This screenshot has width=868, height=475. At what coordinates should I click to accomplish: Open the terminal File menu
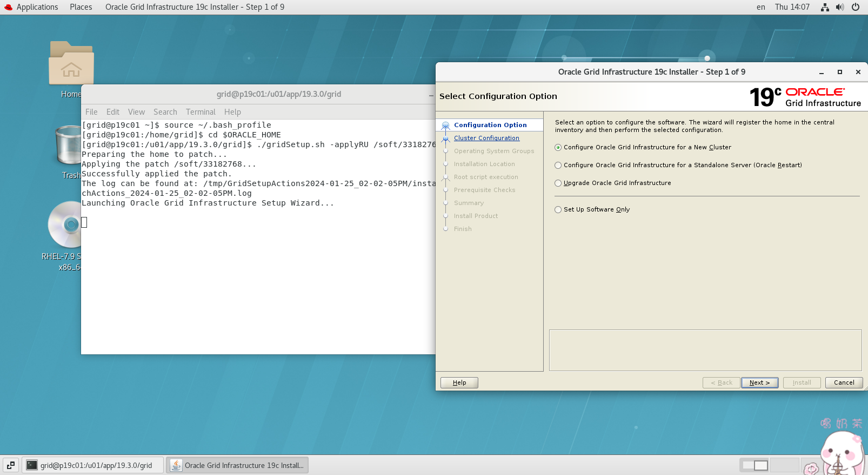[91, 112]
